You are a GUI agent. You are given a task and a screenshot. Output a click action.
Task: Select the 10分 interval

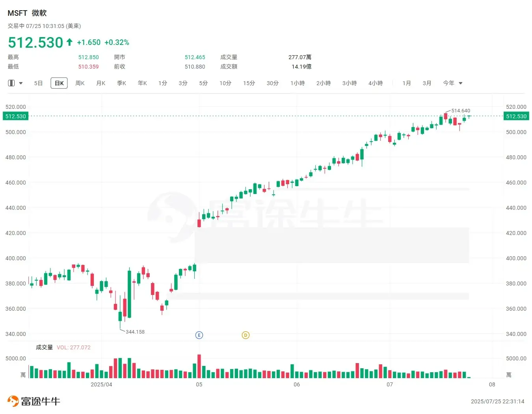225,83
